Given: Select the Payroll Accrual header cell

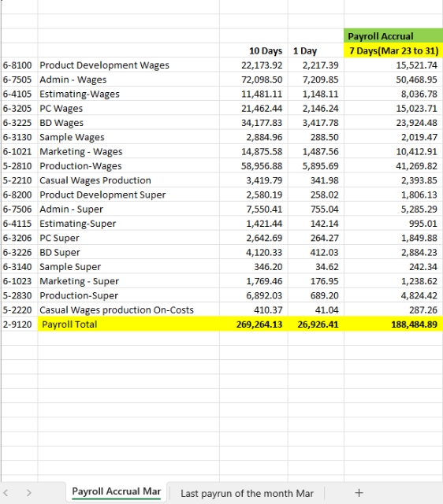Looking at the screenshot, I should click(393, 36).
